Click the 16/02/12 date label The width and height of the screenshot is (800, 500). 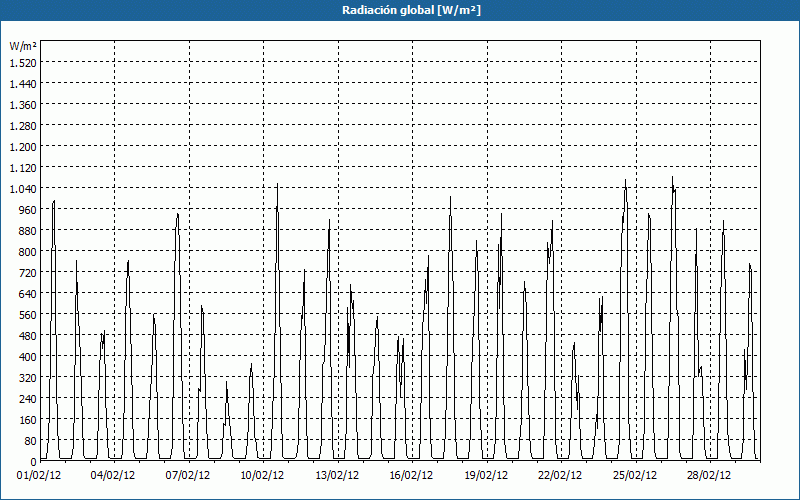pos(411,476)
